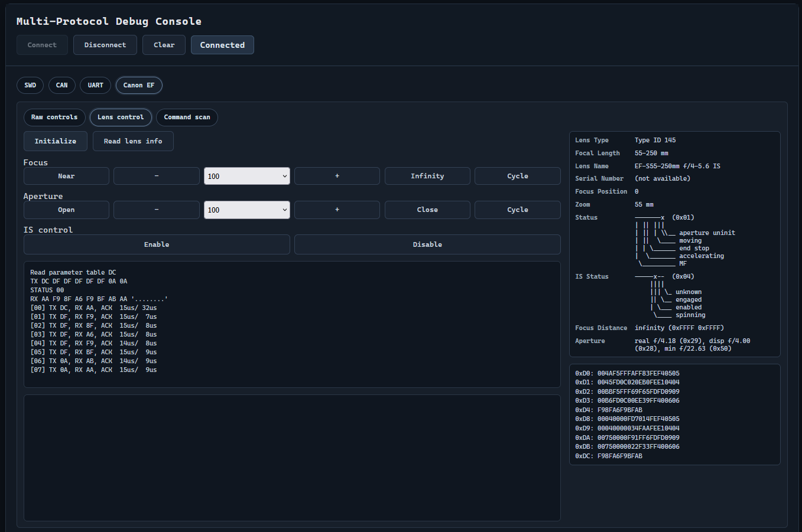802x532 pixels.
Task: Click the Focus minus button
Action: [x=157, y=176]
